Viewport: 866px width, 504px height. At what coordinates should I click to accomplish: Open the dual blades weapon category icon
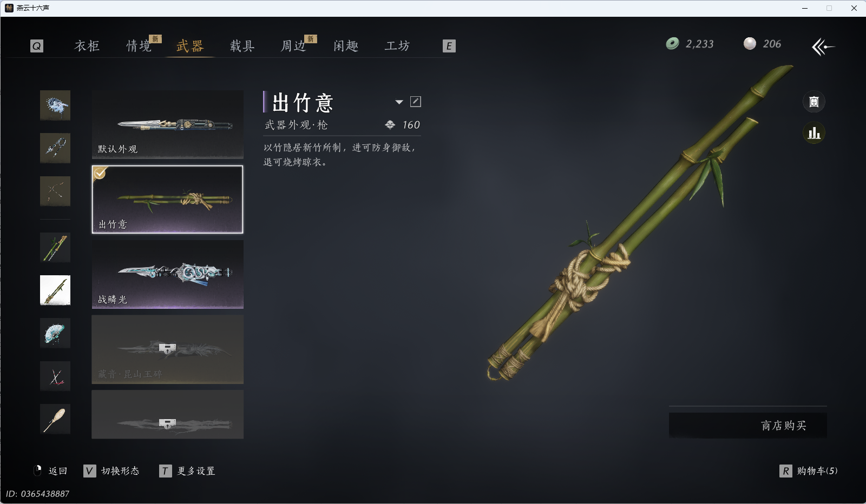[55, 376]
